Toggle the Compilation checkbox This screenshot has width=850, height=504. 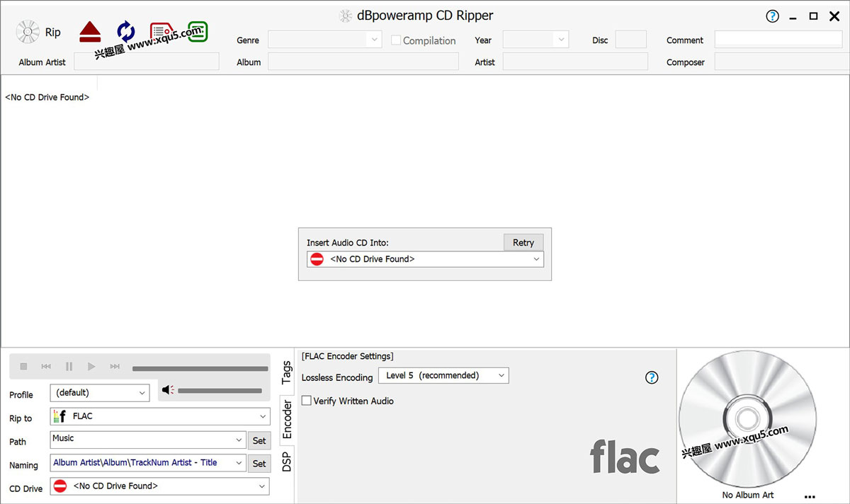pos(396,40)
